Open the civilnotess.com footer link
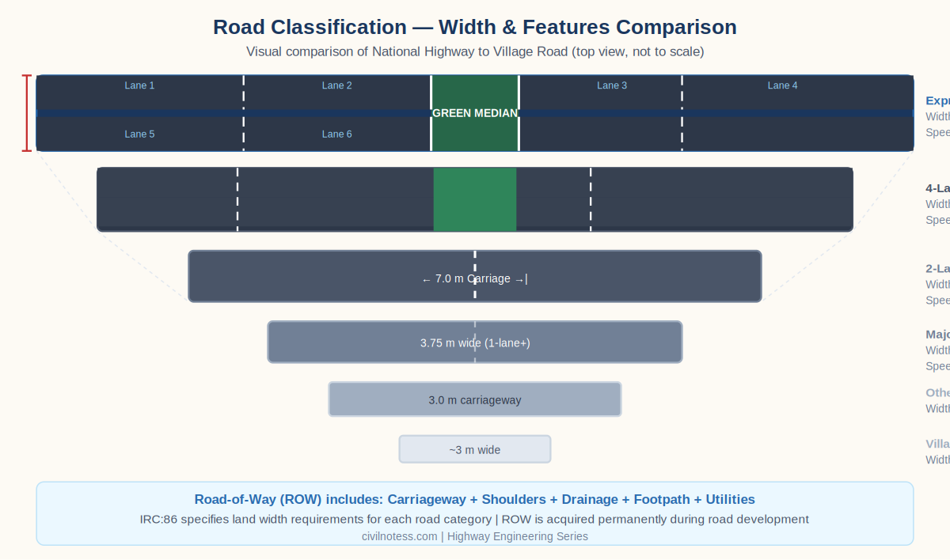950x560 pixels. click(399, 536)
